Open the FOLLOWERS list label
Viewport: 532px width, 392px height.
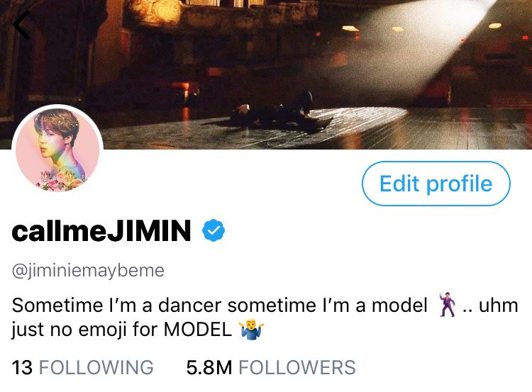point(297,368)
